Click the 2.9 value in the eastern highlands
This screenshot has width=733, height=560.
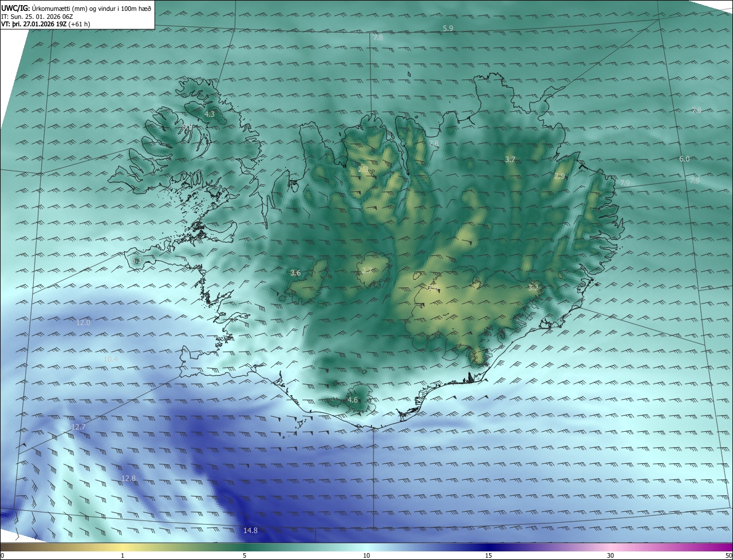[560, 176]
